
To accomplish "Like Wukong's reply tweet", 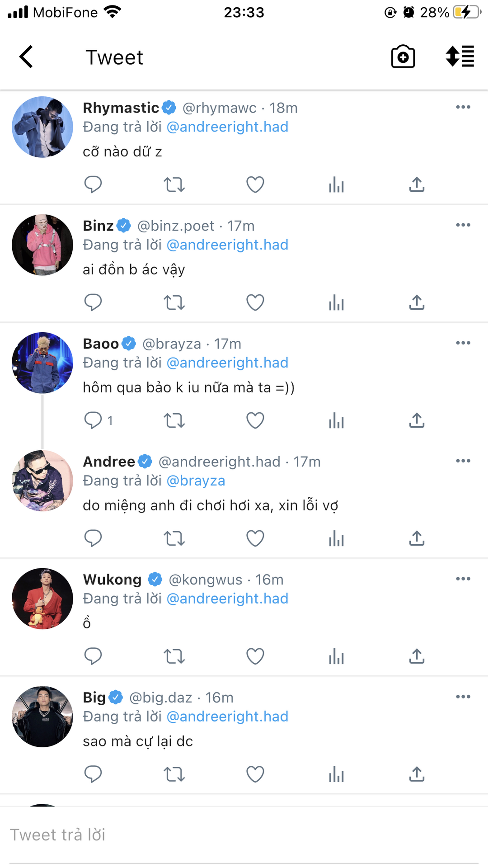I will (x=255, y=656).
